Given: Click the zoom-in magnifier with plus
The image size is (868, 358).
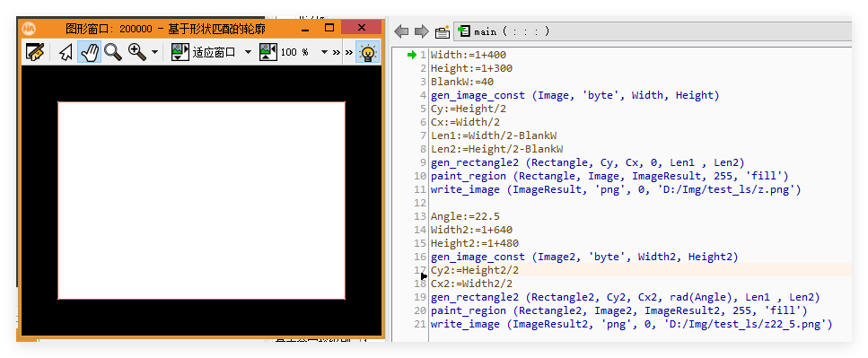Looking at the screenshot, I should [136, 52].
